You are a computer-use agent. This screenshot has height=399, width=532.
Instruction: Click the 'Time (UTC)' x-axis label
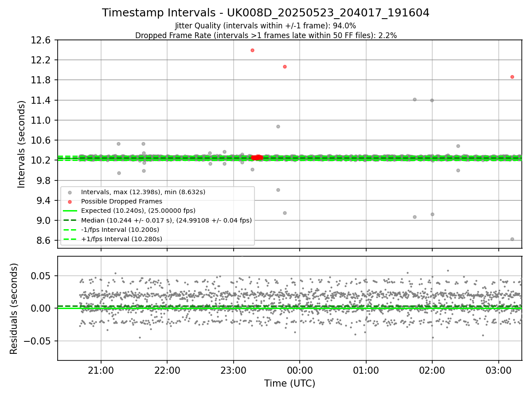pyautogui.click(x=289, y=383)
